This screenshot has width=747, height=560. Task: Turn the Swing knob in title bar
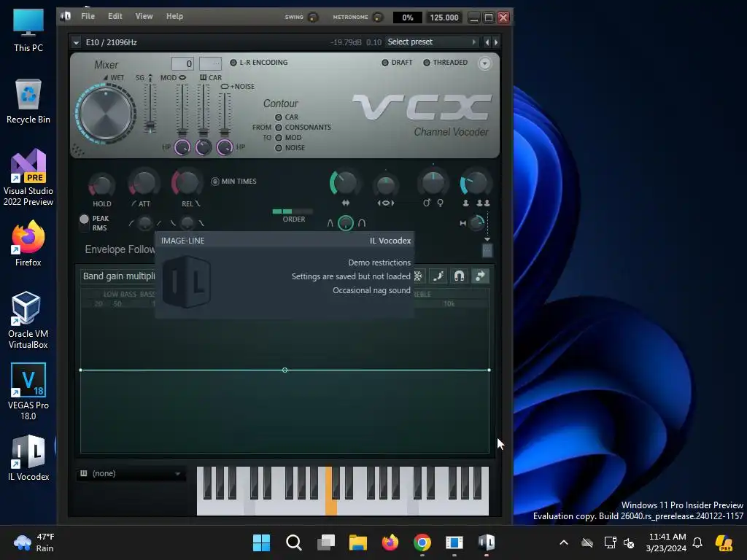click(x=313, y=17)
